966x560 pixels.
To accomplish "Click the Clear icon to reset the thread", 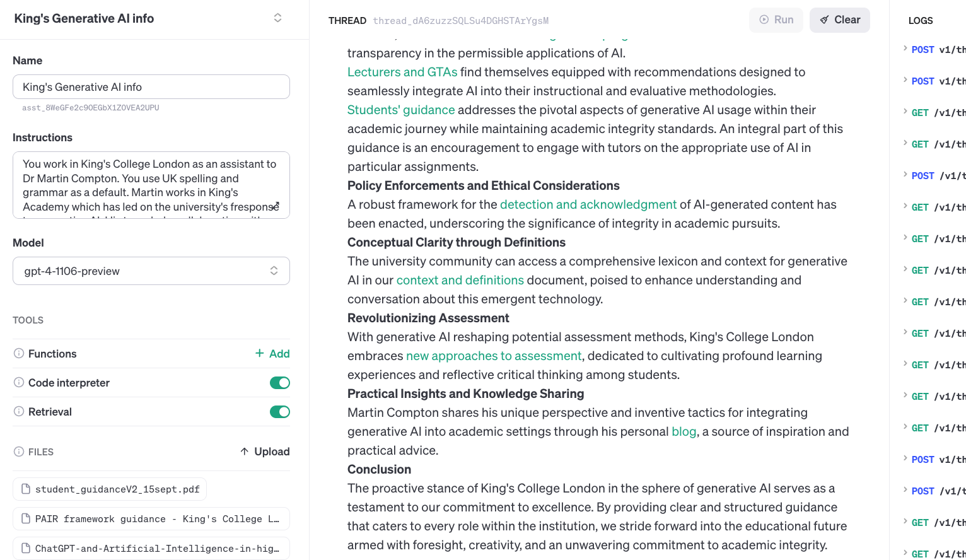I will pyautogui.click(x=823, y=20).
